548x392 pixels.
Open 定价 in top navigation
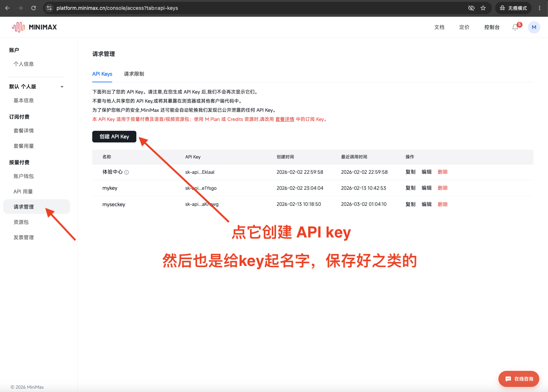pyautogui.click(x=464, y=27)
